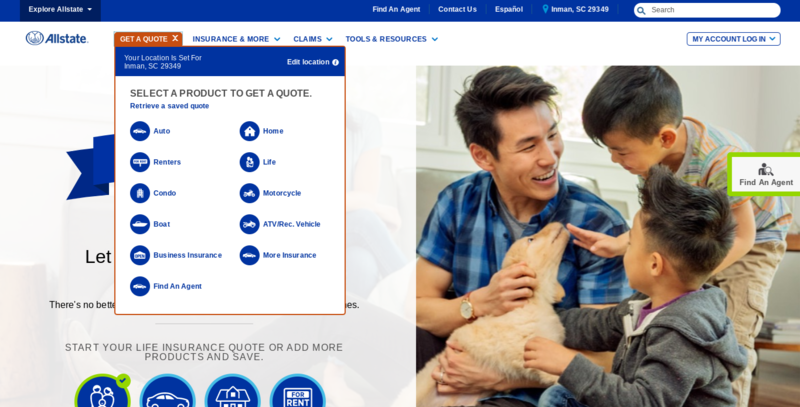Click the family with puppy photo
Image resolution: width=800 pixels, height=407 pixels.
[x=608, y=236]
